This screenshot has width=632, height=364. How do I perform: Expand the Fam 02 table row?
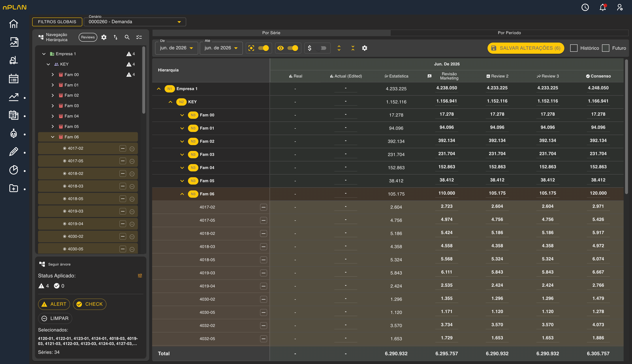[x=182, y=141]
